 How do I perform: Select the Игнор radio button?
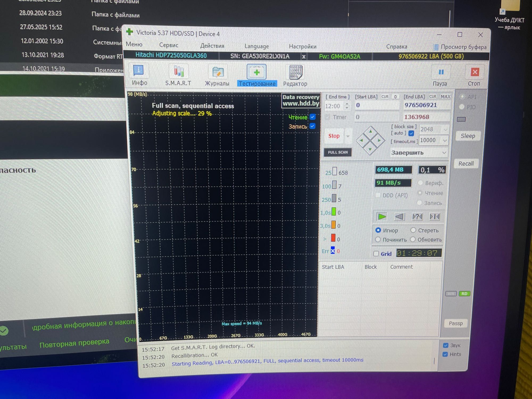378,230
